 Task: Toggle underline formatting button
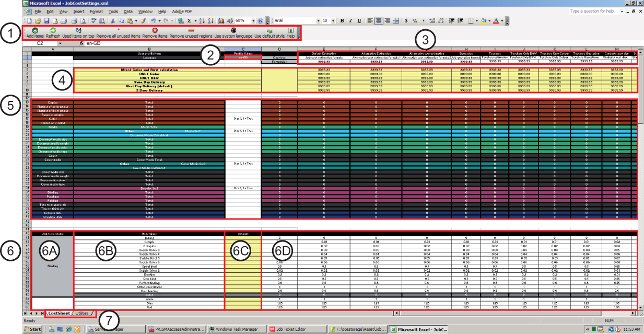359,20
